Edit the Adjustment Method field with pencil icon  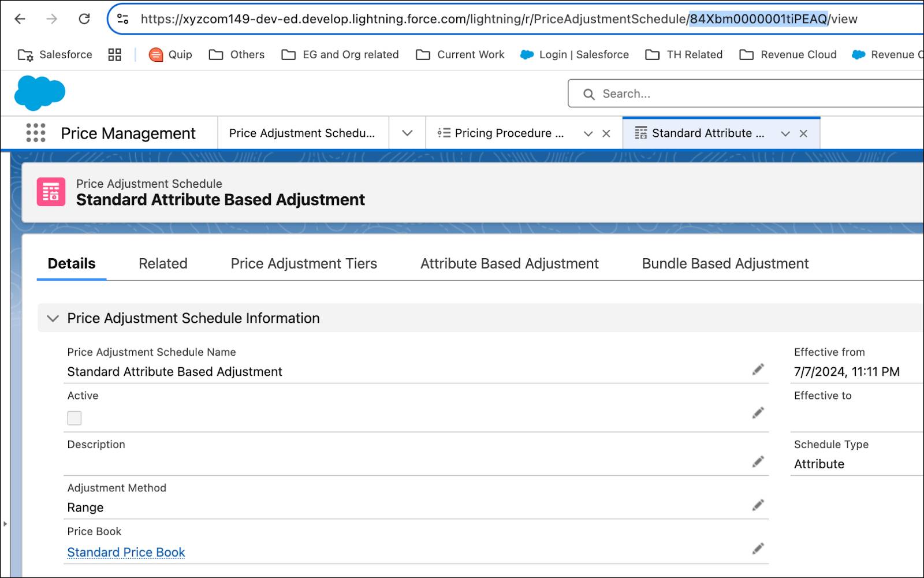758,505
